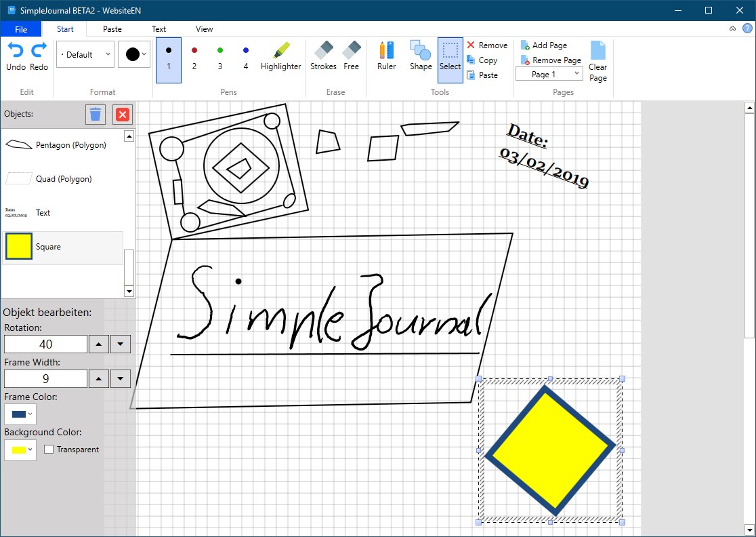Remove the selected object via Remove
756x537 pixels.
487,45
